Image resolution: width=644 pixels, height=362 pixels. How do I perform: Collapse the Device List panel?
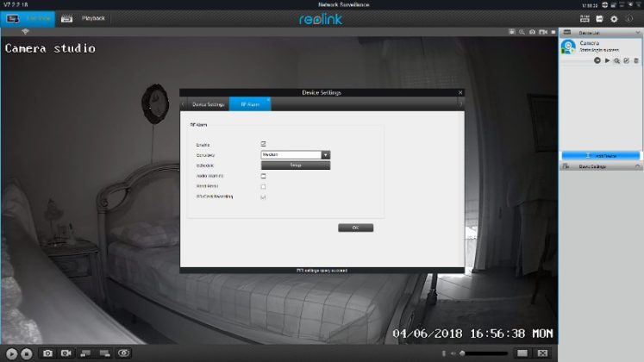(x=637, y=33)
